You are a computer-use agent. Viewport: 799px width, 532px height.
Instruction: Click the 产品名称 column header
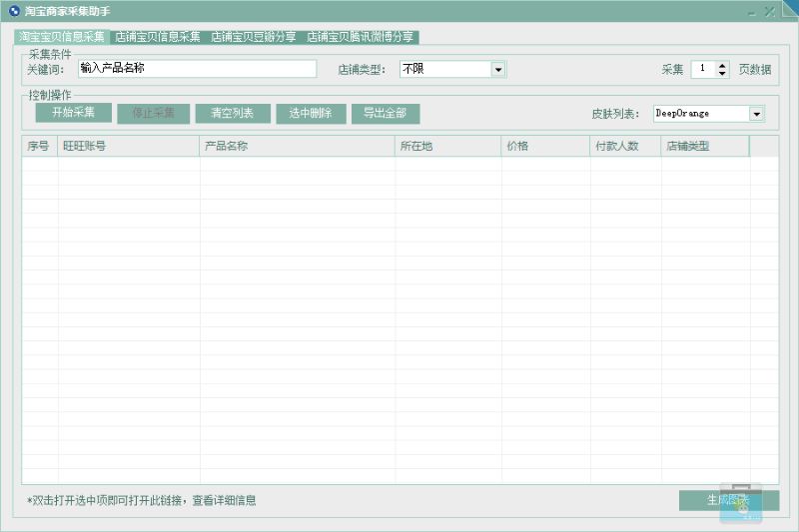[297, 146]
